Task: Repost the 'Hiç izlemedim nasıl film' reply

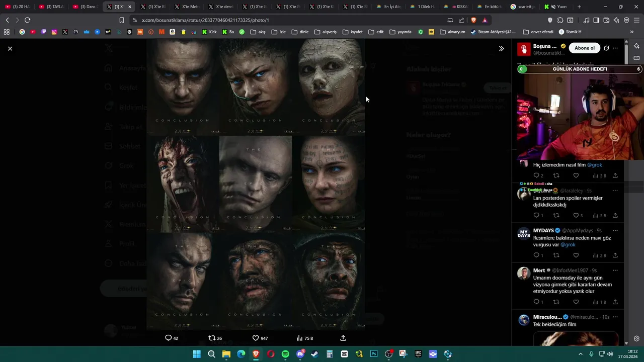Action: point(556,175)
